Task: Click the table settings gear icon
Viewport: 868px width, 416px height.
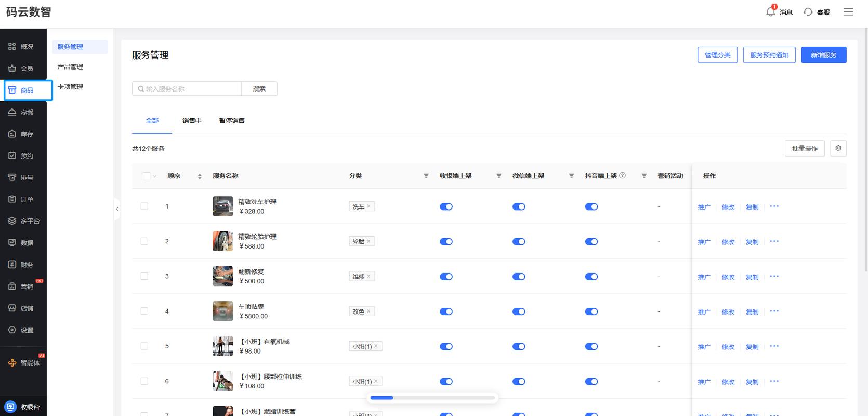Action: tap(838, 148)
